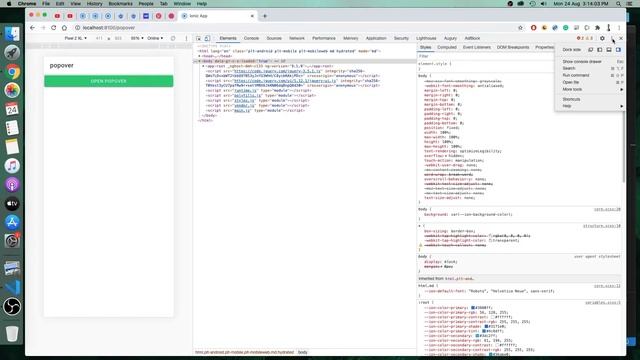
Task: Open Chrome extensions puzzle icon
Action: click(x=598, y=28)
